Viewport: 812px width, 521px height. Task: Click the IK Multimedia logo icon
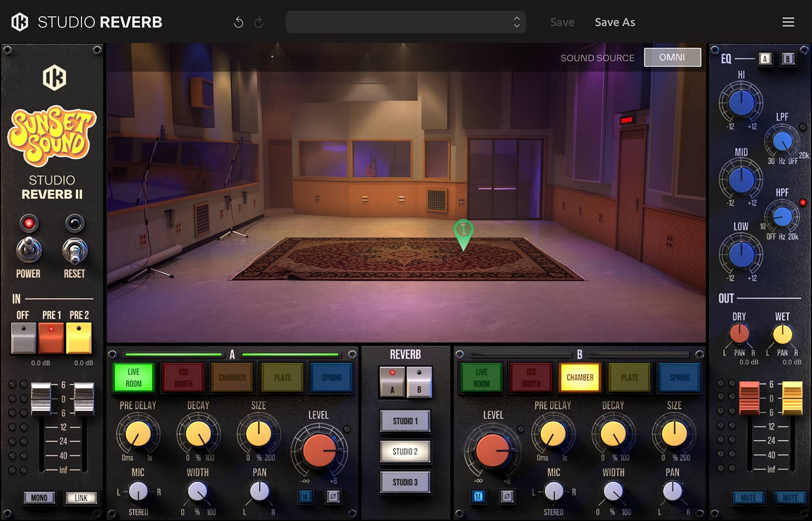coord(20,22)
